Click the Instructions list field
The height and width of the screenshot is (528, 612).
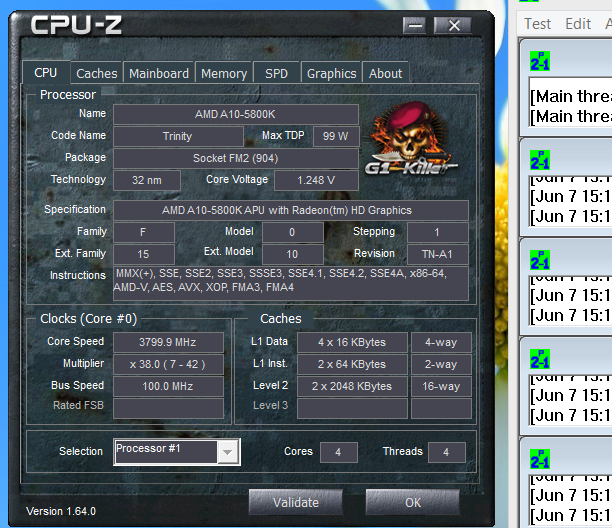click(x=291, y=283)
